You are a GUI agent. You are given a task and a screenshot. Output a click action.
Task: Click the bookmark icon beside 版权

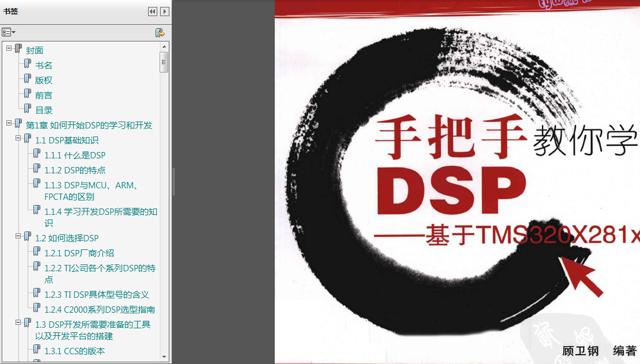click(28, 79)
